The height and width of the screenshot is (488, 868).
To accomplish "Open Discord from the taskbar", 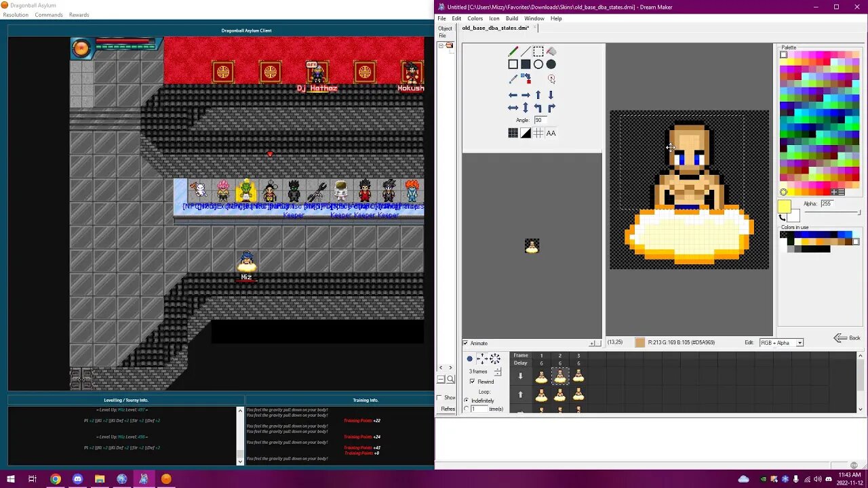I will point(77,479).
